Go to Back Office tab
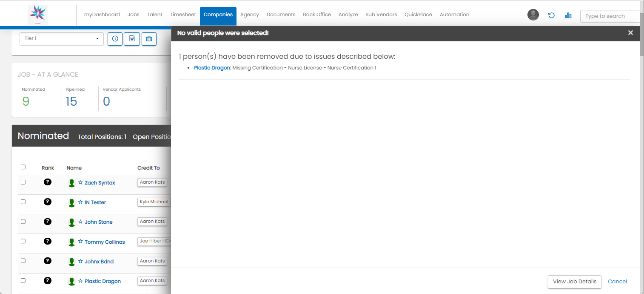The image size is (644, 294). click(317, 14)
